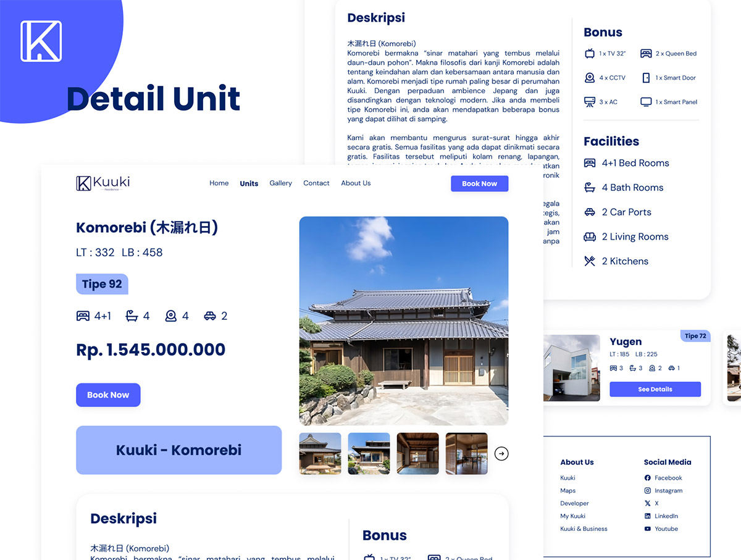The image size is (741, 560).
Task: Click the Instagram icon in the footer
Action: point(647,491)
